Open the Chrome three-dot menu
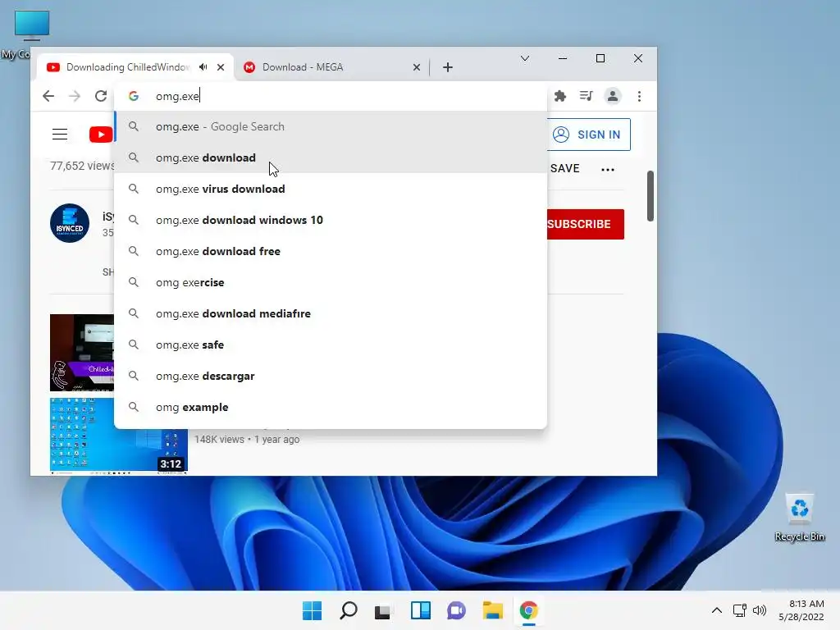Viewport: 840px width, 630px height. [x=639, y=96]
